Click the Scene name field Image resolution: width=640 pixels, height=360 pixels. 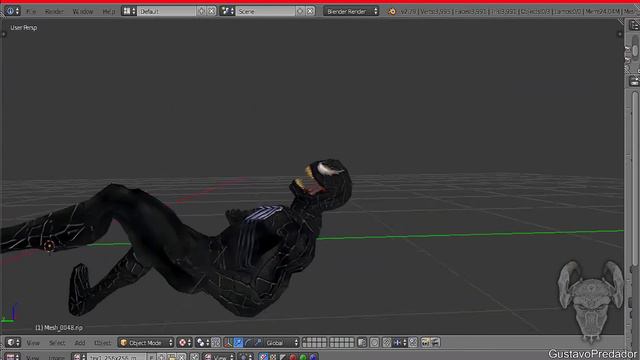(x=265, y=11)
